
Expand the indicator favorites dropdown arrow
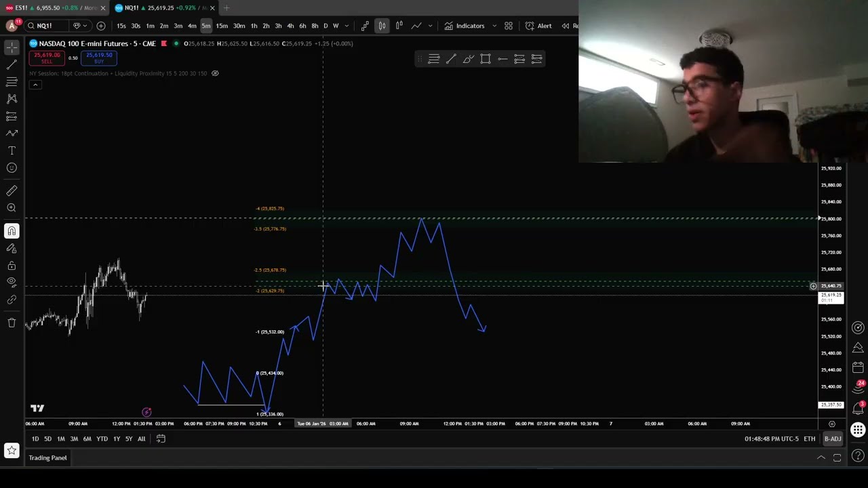(x=494, y=26)
